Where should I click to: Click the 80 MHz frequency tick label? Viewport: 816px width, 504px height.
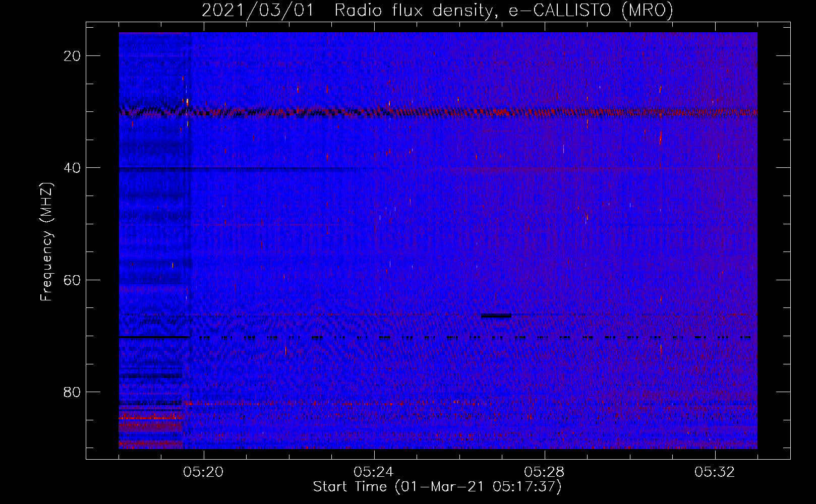tap(72, 392)
